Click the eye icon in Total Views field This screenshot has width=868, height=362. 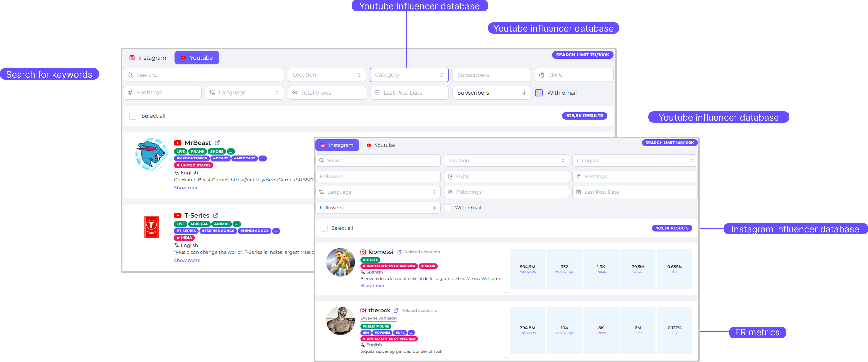[x=295, y=93]
